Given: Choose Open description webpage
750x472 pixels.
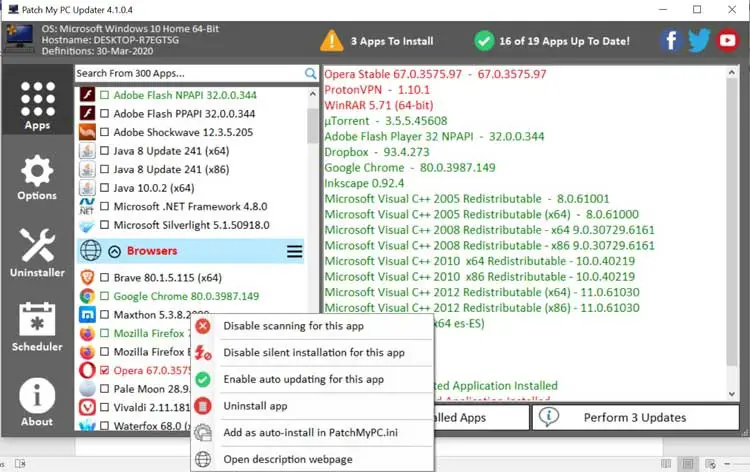Looking at the screenshot, I should coord(313,459).
